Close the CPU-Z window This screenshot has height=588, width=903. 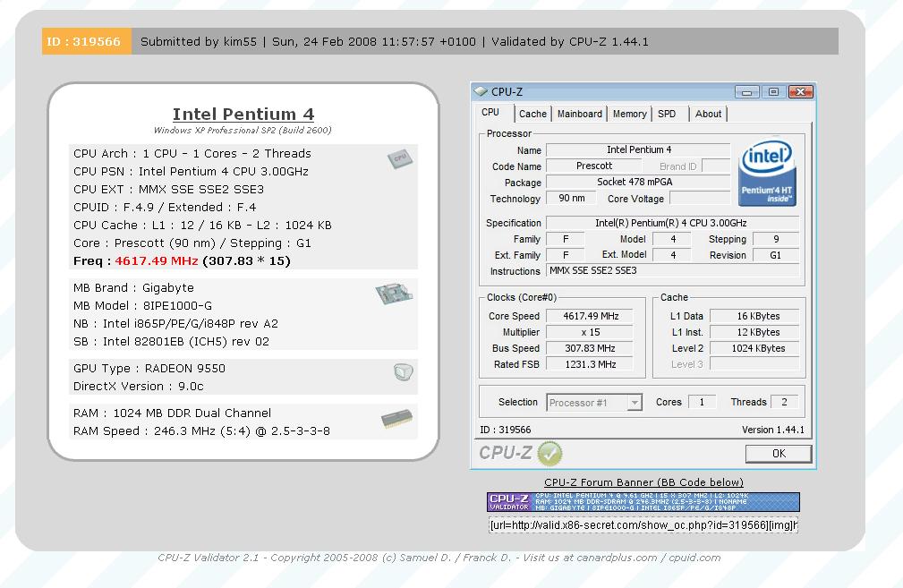click(800, 91)
